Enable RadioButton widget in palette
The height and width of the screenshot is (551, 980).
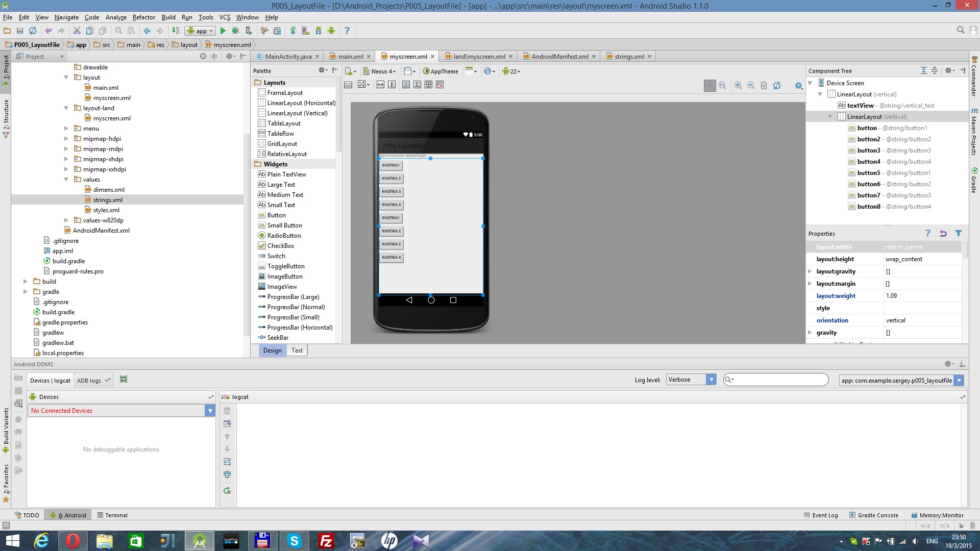[x=284, y=236]
